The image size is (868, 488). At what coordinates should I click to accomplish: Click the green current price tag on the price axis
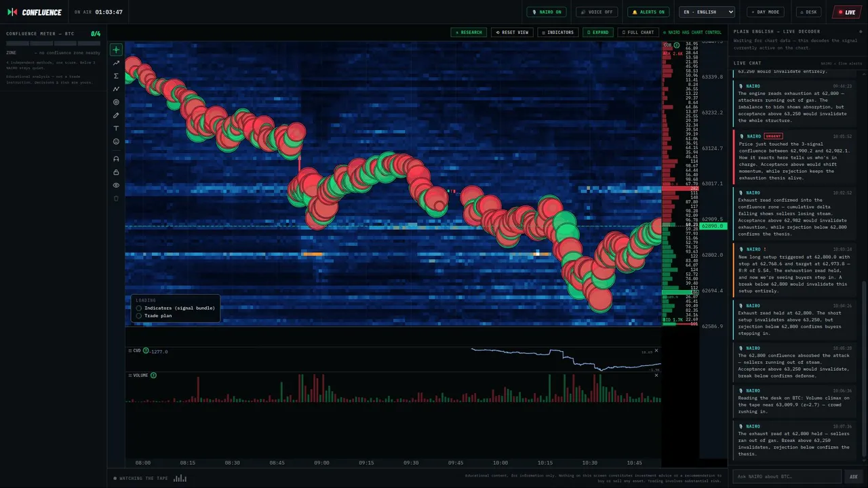[x=713, y=226]
